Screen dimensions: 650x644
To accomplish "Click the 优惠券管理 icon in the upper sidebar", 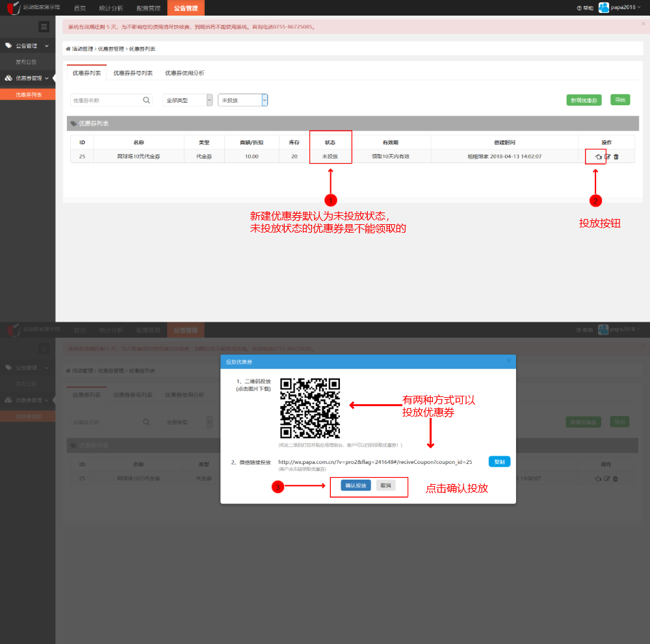I will [x=8, y=78].
